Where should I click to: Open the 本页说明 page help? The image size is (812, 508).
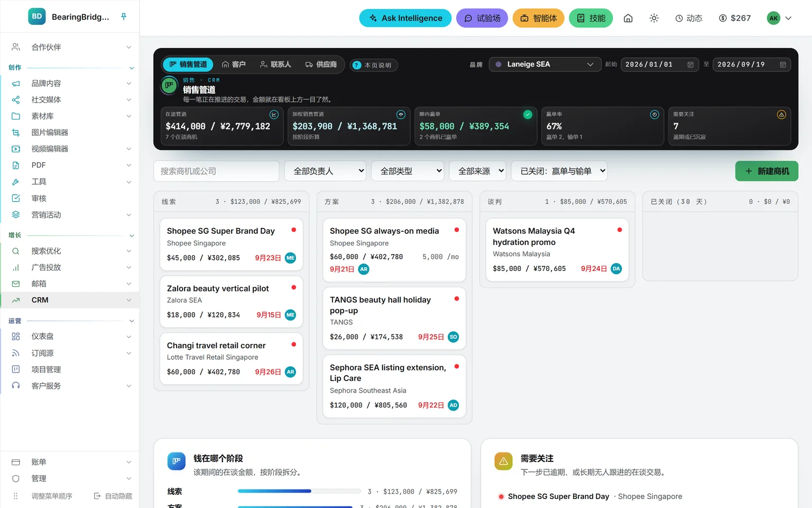pyautogui.click(x=373, y=65)
